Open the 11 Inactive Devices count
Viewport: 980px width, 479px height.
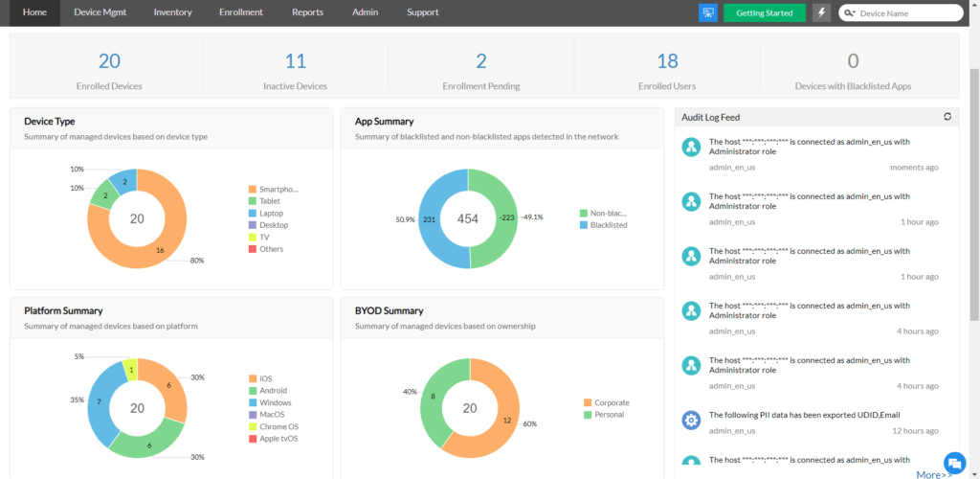(296, 62)
